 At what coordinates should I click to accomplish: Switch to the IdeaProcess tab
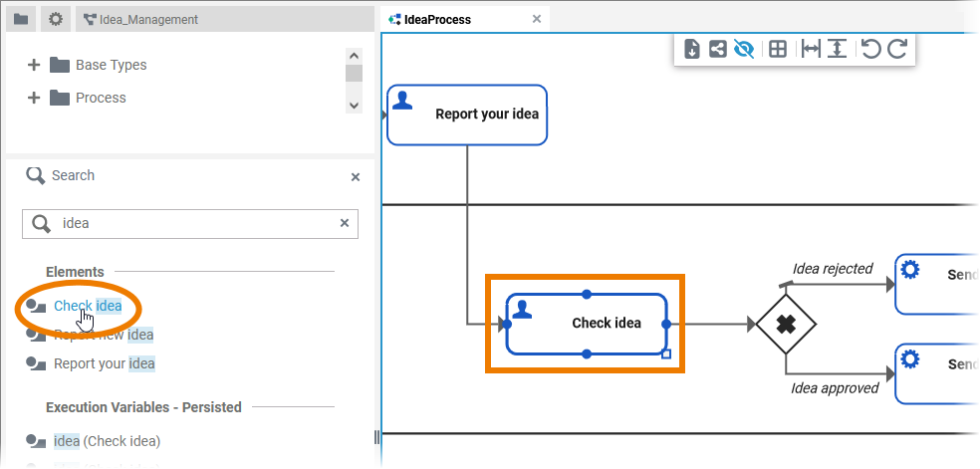coord(438,19)
